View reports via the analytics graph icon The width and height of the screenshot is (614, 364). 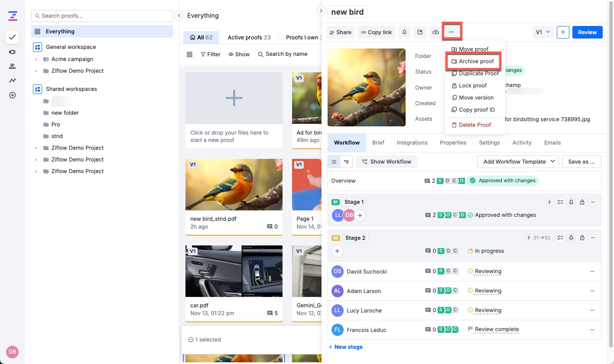click(12, 80)
